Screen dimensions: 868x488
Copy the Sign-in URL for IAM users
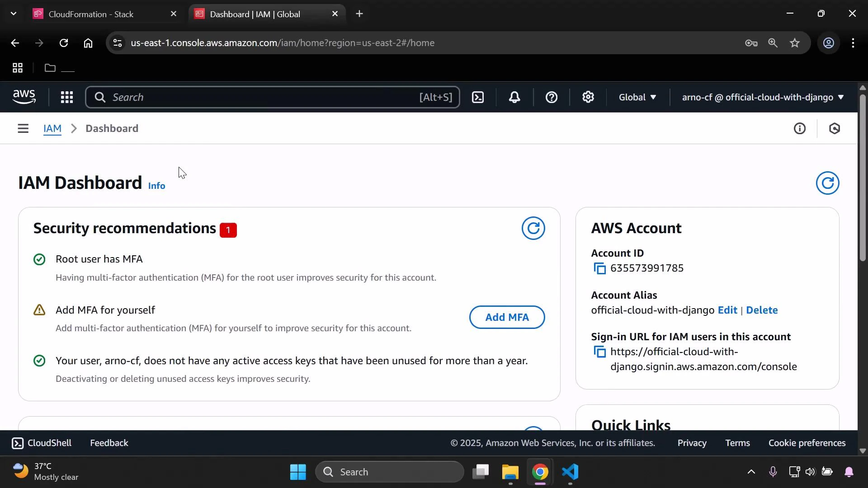tap(599, 352)
